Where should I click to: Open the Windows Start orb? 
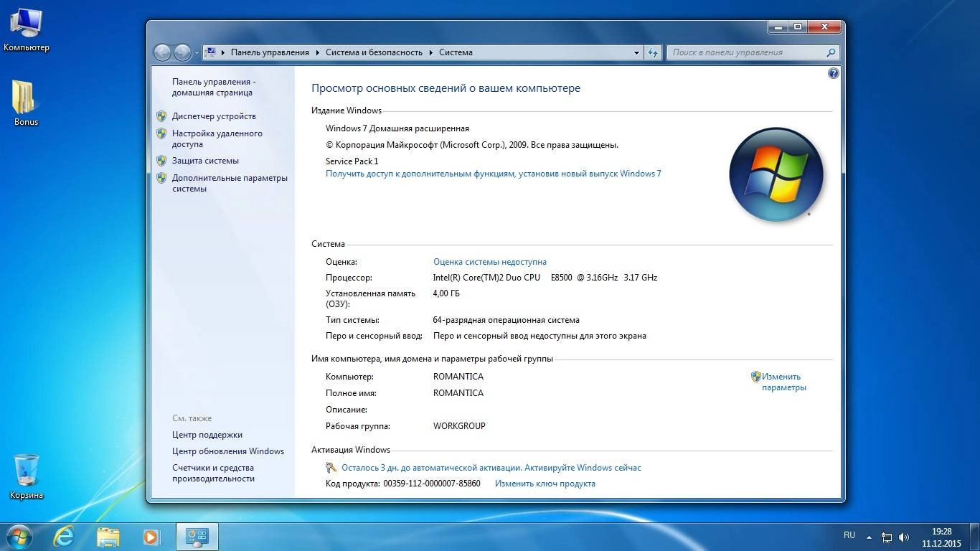[19, 537]
